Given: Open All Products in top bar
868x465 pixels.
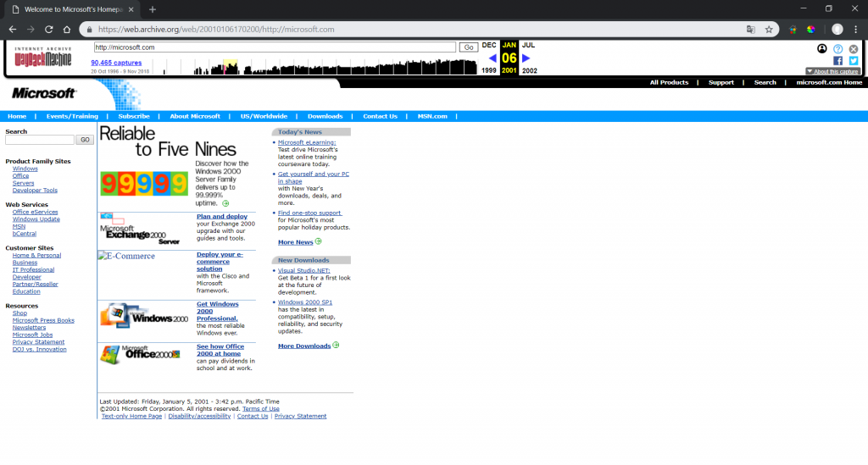Looking at the screenshot, I should coord(669,82).
